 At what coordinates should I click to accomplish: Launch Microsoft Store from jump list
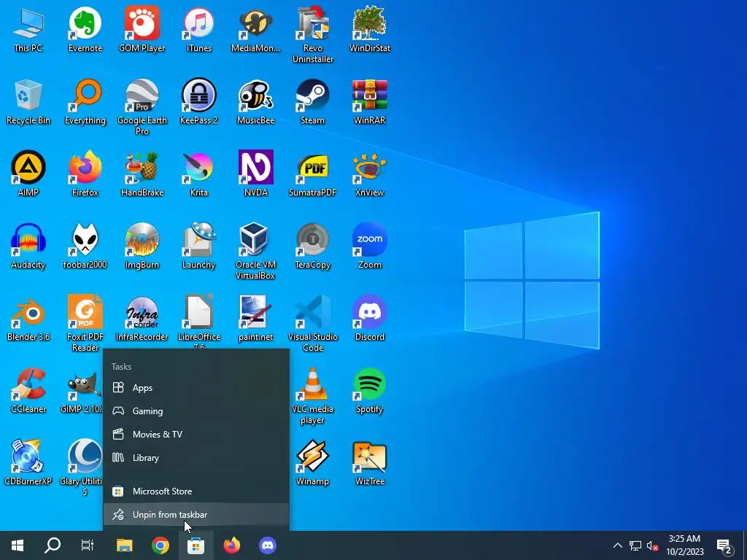[x=196, y=491]
